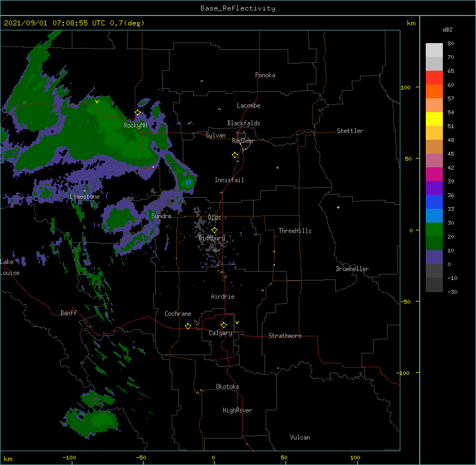Click the asterisk marker above Limestone label
The image size is (476, 465).
[x=84, y=191]
